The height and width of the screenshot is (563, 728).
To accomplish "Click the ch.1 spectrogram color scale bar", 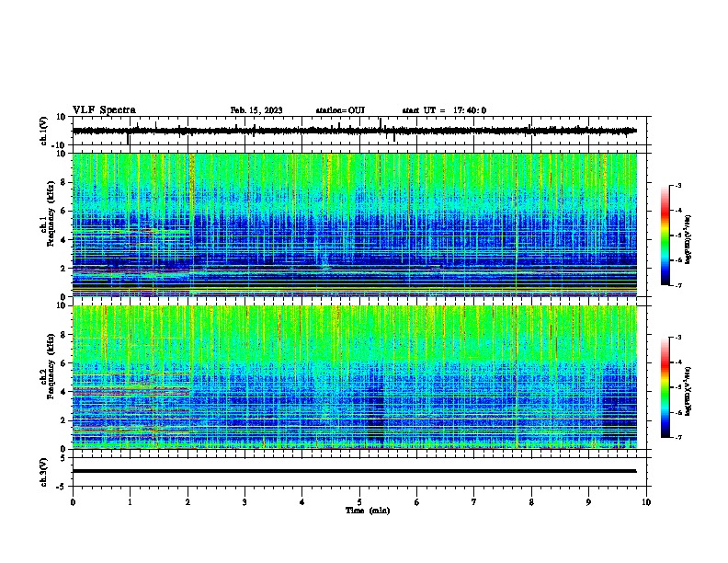I will 665,236.
